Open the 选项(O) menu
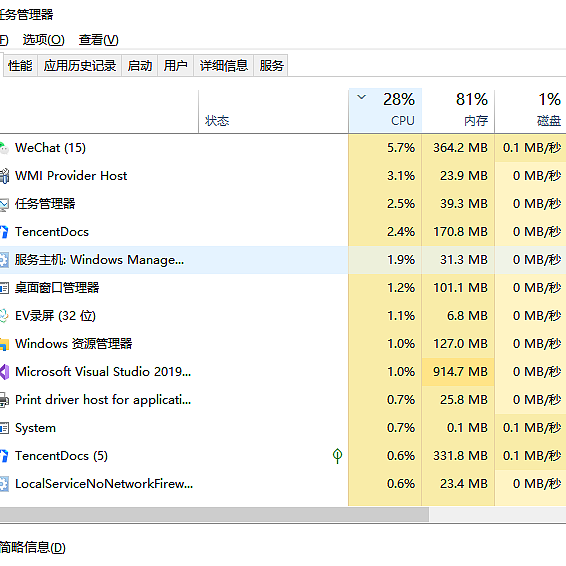This screenshot has height=566, width=566. pyautogui.click(x=43, y=40)
